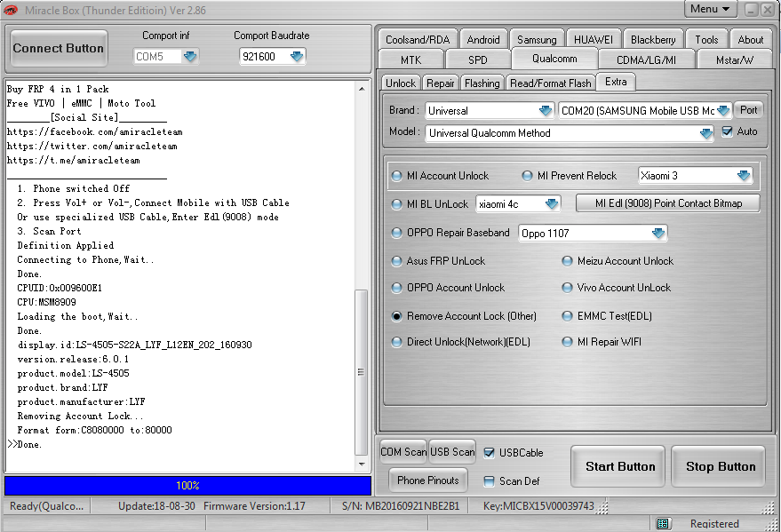This screenshot has width=781, height=532.
Task: Click the 100% blue progress bar
Action: tap(187, 485)
